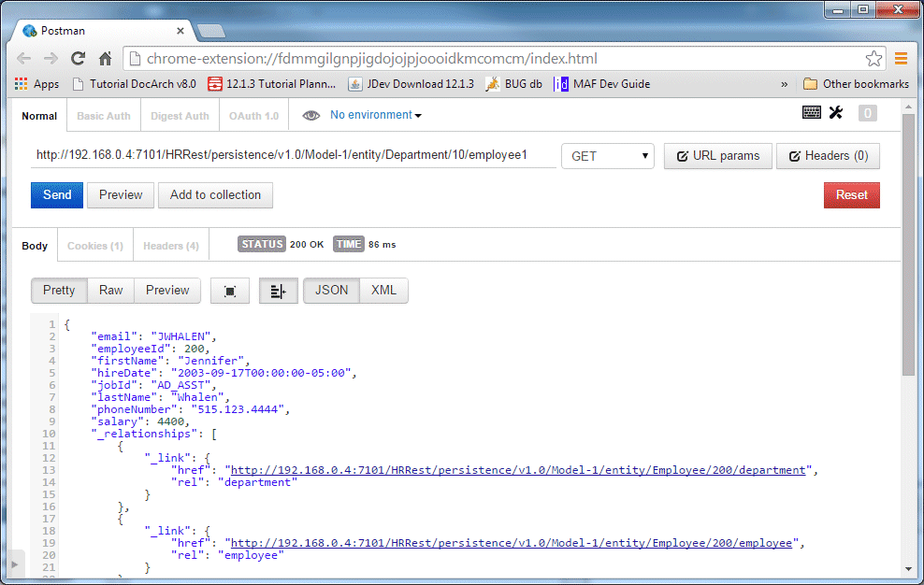This screenshot has width=924, height=585.
Task: Open JDev Download 12.1.3 bookmark
Action: [411, 84]
